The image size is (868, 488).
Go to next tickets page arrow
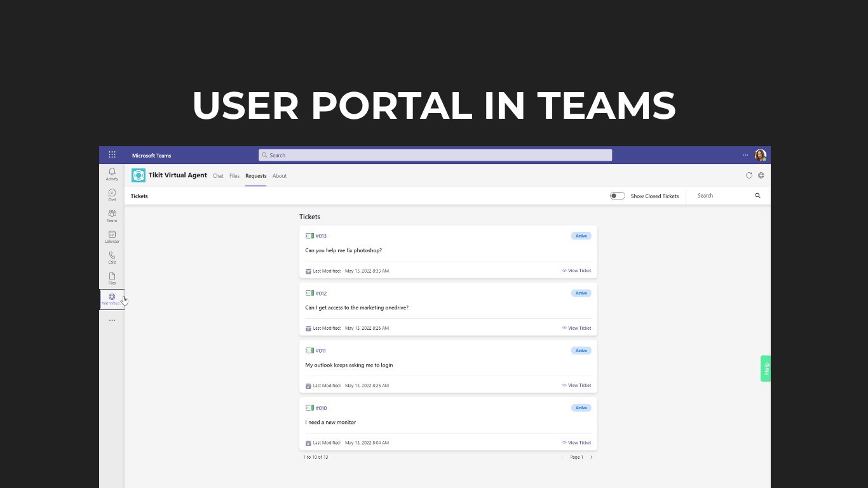tap(591, 457)
